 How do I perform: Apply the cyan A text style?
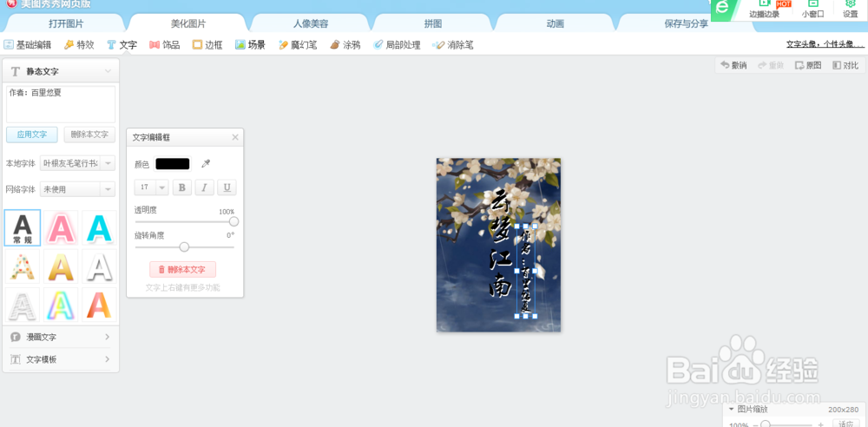pyautogui.click(x=99, y=227)
